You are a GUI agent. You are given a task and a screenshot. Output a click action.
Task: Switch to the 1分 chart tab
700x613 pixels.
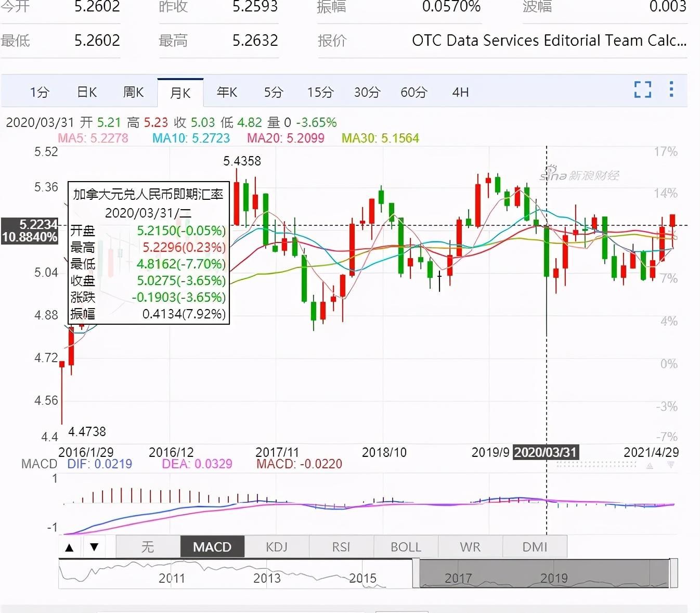40,92
